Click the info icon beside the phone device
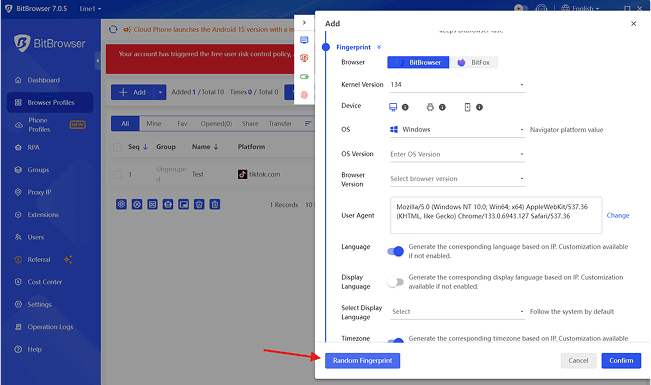The image size is (651, 385). (x=480, y=107)
